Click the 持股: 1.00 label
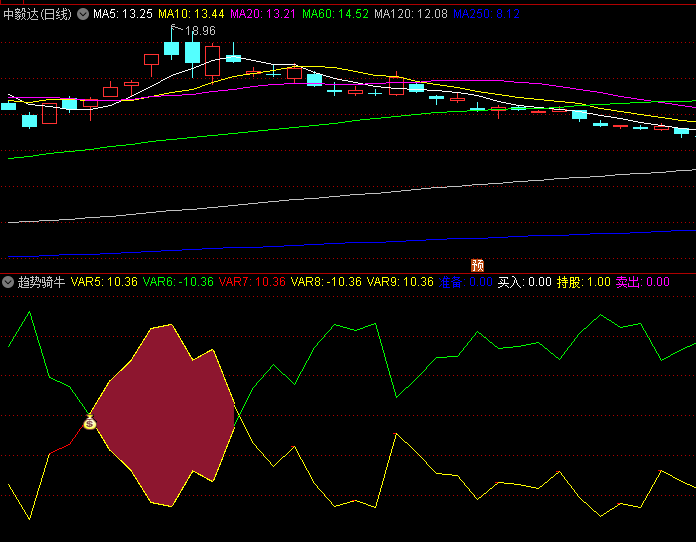Viewport: 696px width, 542px height. [584, 282]
